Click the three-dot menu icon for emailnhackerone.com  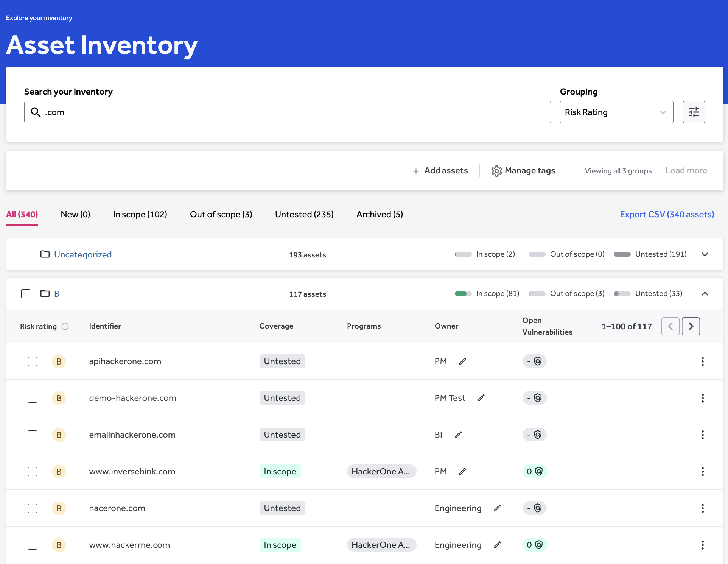703,434
